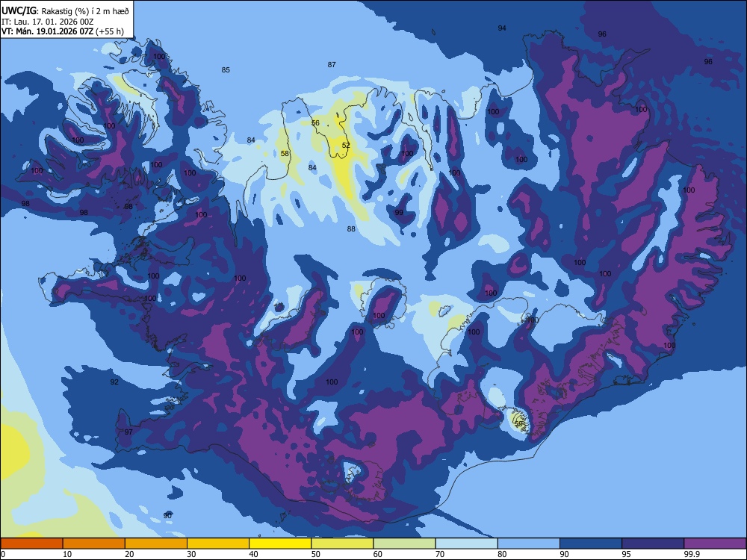
Task: Click the pale yellow 50–60 legend swatch
Action: (x=342, y=544)
